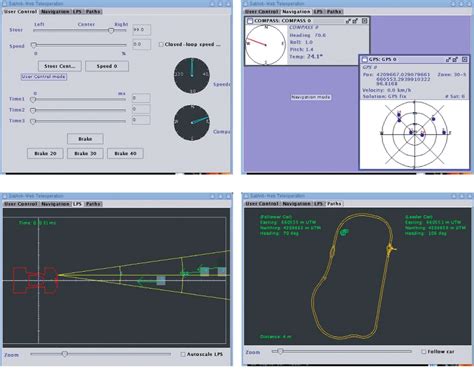Click the Steer slider handle
The width and height of the screenshot is (474, 387).
(x=111, y=31)
